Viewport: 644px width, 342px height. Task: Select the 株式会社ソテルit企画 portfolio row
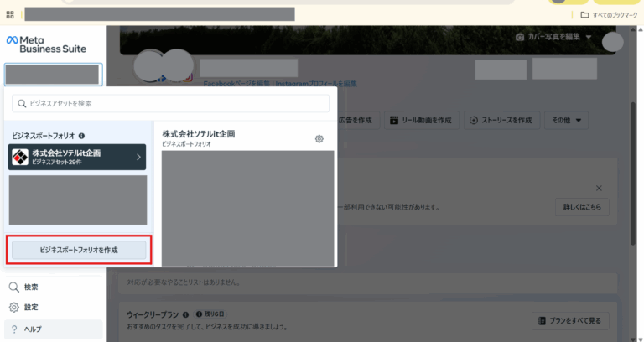pos(77,157)
